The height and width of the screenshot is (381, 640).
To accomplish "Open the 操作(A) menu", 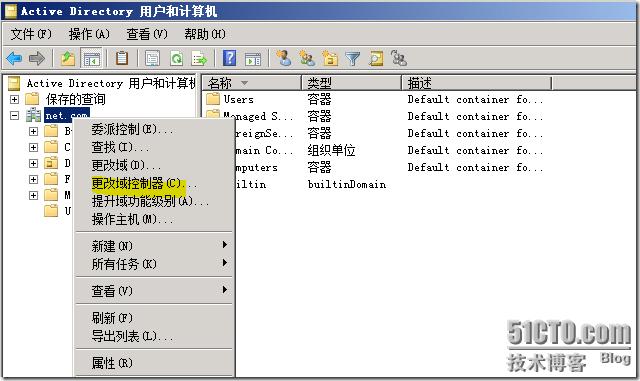I will pos(89,34).
